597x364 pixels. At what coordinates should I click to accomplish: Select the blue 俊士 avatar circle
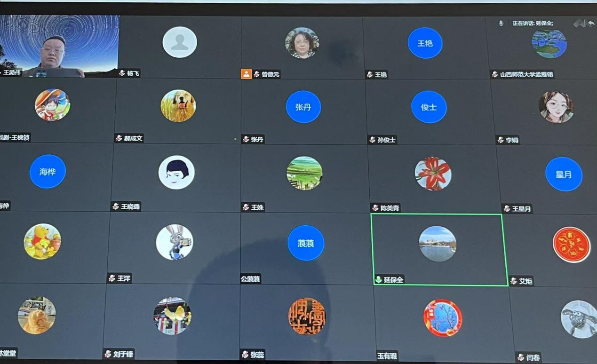(x=429, y=107)
